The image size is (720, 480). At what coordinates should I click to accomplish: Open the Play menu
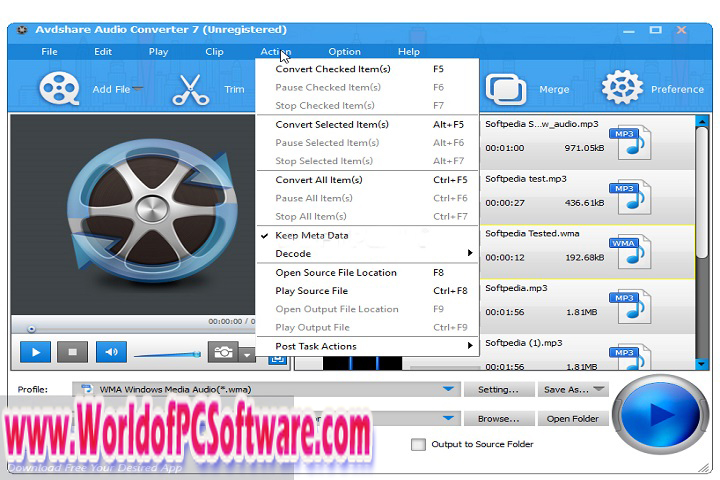click(158, 51)
